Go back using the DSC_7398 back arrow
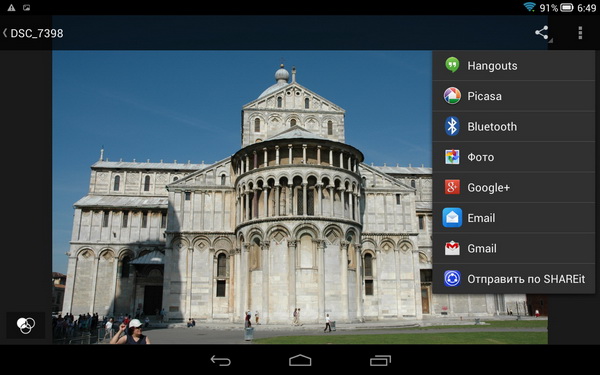600x375 pixels. click(x=5, y=33)
